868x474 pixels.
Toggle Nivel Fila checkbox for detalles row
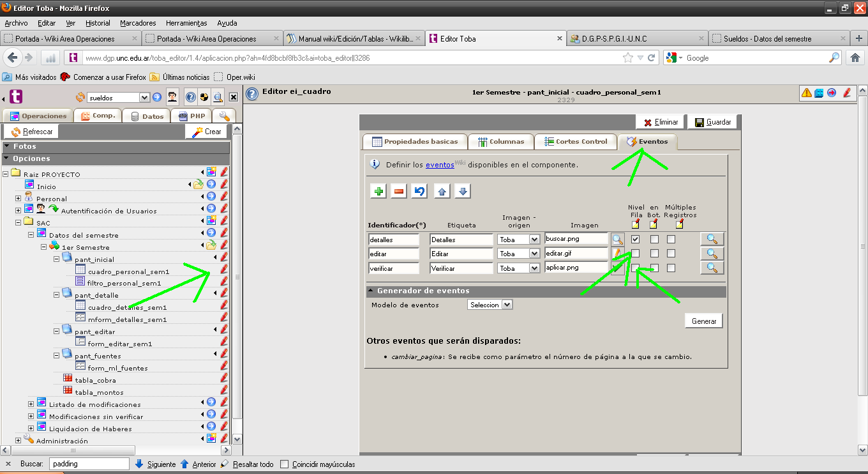click(636, 239)
